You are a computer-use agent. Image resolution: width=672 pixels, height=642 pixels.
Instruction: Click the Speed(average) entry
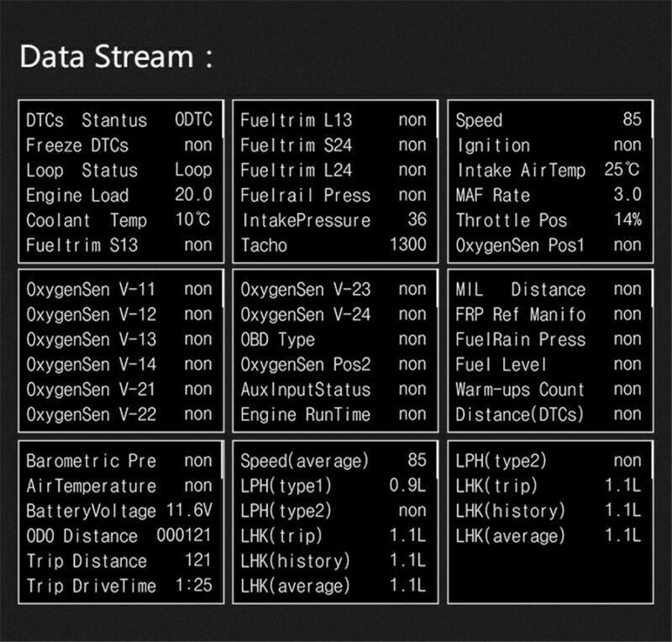click(333, 460)
